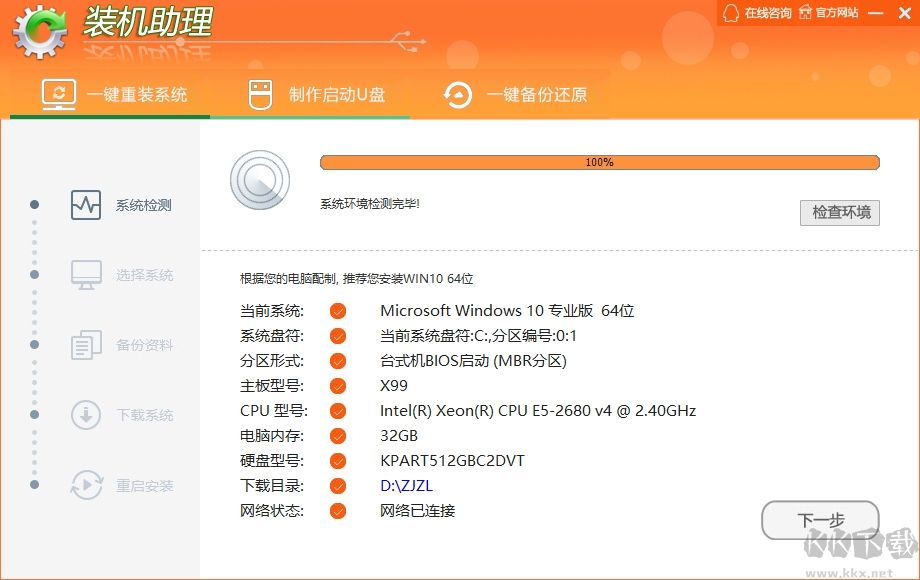Viewport: 920px width, 580px height.
Task: Select the 系统检测 sidebar icon
Action: [85, 204]
